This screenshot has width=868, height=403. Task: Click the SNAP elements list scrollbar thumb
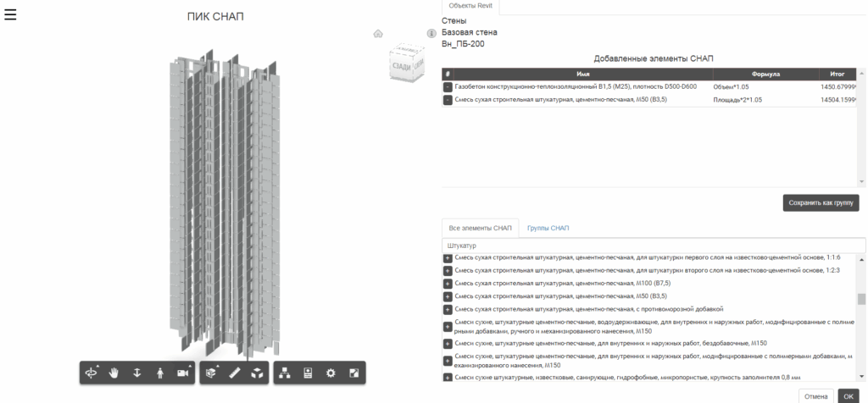pos(861,299)
